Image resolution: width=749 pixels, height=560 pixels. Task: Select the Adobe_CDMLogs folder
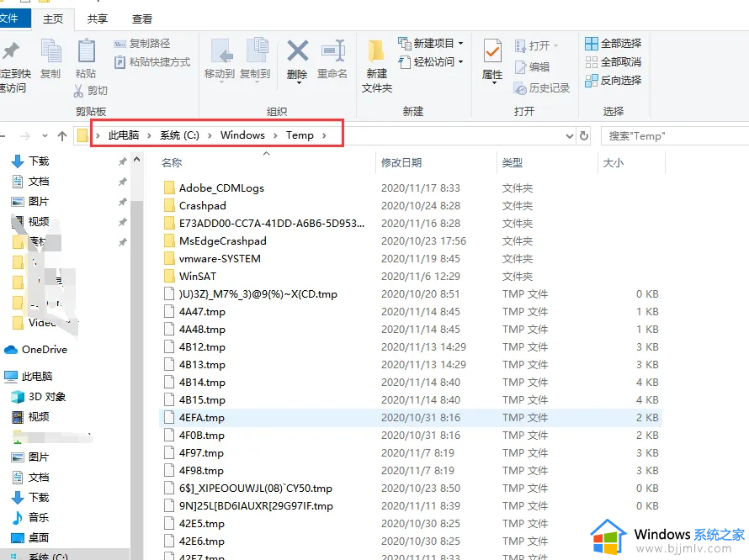tap(221, 188)
